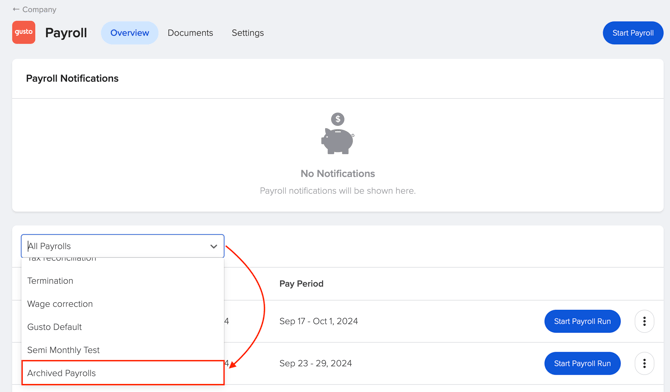
Task: Click inside the All Payrolls filter field
Action: point(123,246)
